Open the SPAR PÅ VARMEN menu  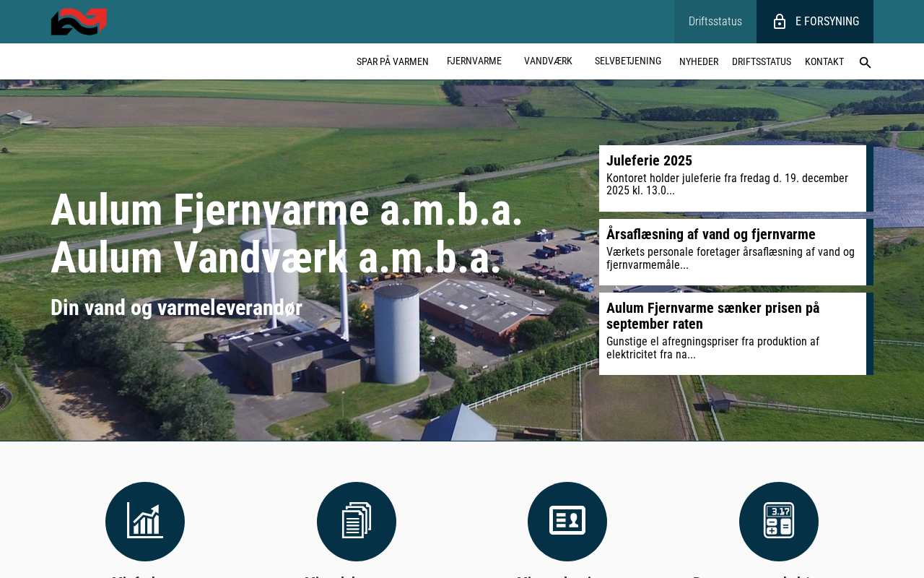coord(393,62)
